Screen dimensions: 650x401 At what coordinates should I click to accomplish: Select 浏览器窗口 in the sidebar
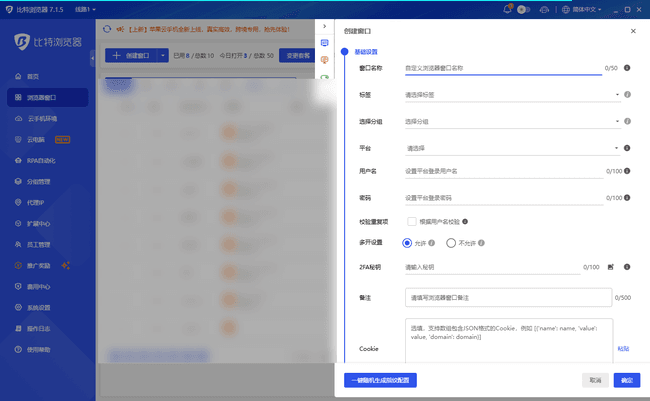(48, 97)
